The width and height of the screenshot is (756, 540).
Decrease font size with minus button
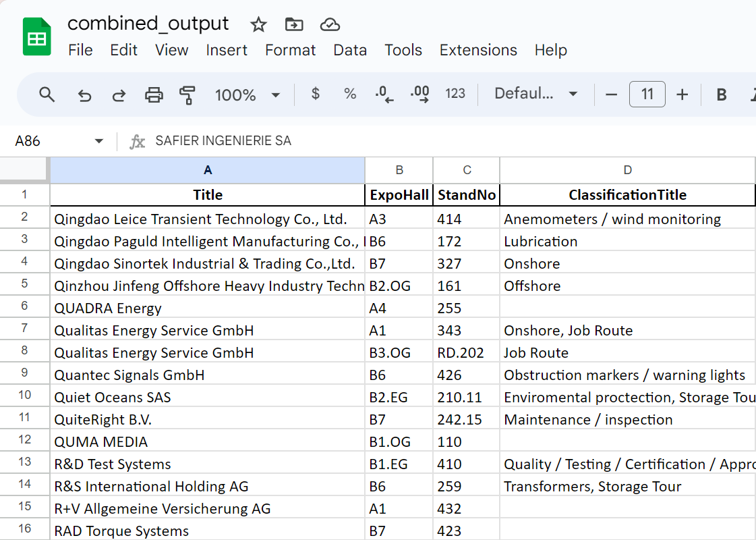pos(611,94)
